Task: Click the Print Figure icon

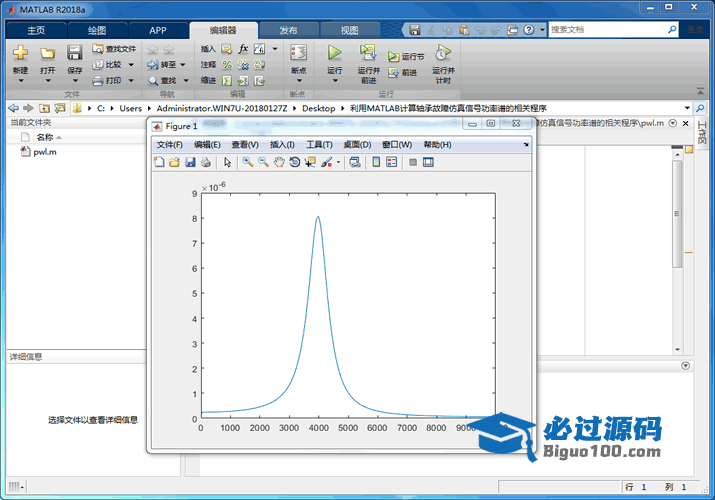Action: 205,162
